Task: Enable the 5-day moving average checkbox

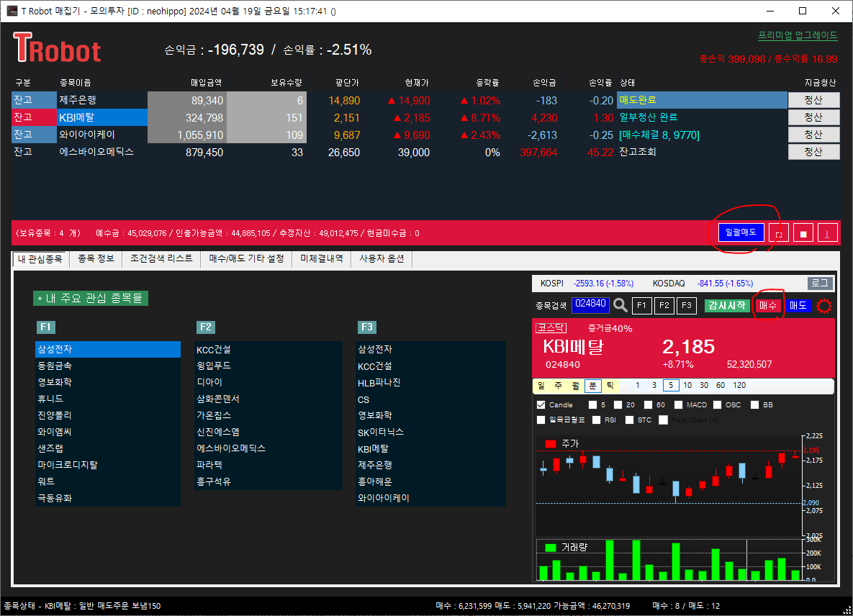Action: pyautogui.click(x=592, y=404)
